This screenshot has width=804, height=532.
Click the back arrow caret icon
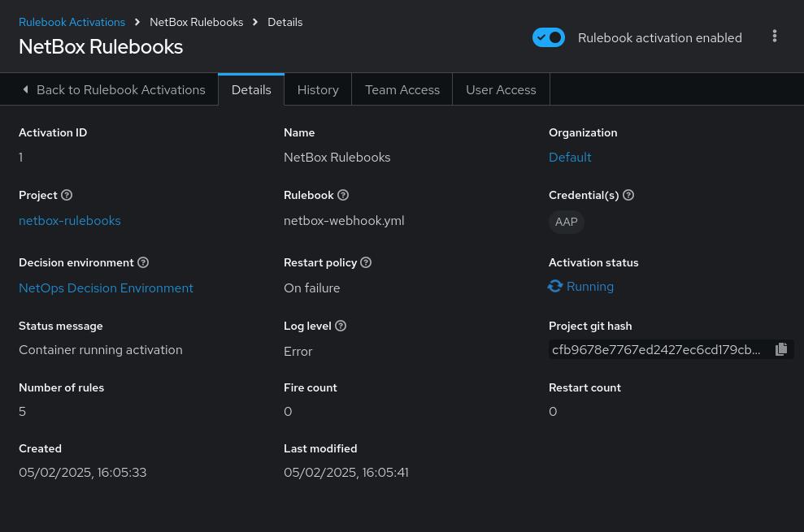pyautogui.click(x=26, y=89)
